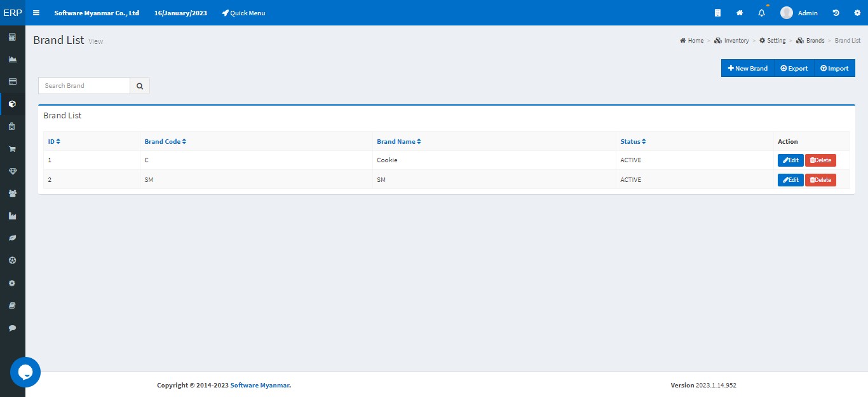This screenshot has height=397, width=868.
Task: Toggle the hamburger sidebar menu
Action: (36, 13)
